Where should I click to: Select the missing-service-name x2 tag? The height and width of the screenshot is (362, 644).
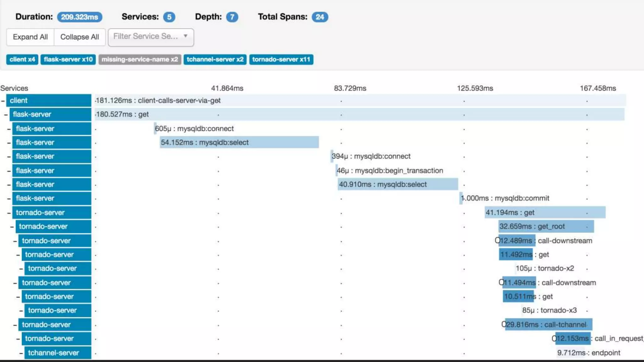(140, 59)
